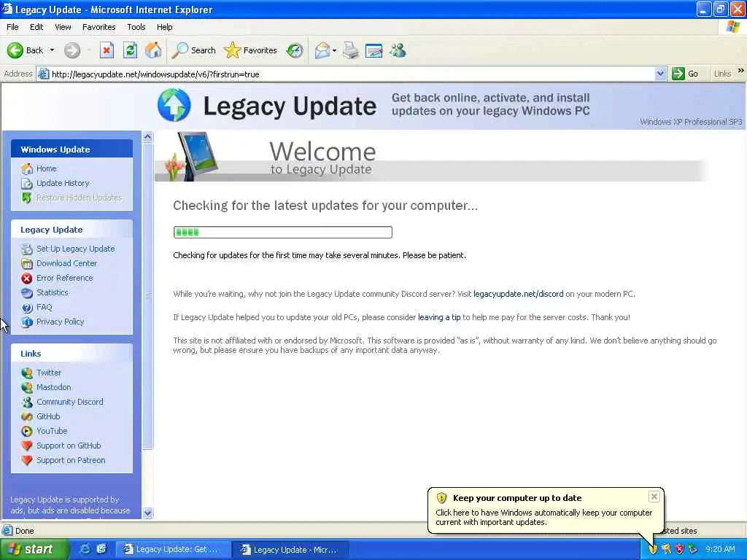Screen dimensions: 747x560
Task: Click Support on Patreon heart icon
Action: 27,461
